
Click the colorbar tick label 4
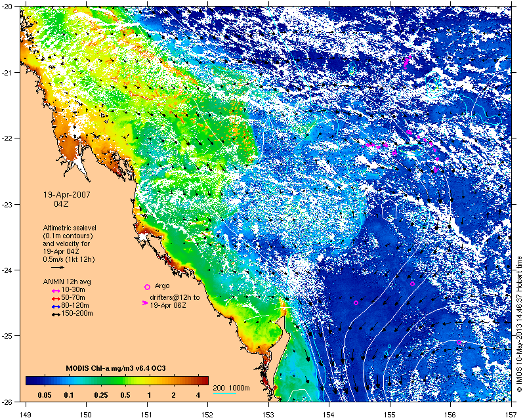point(198,395)
